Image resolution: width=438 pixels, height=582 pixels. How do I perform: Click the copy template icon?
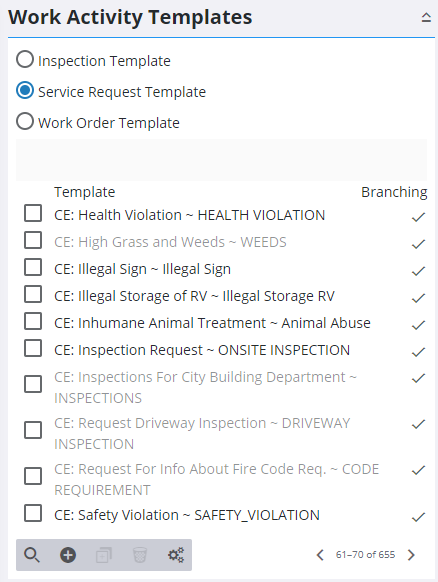click(x=104, y=555)
